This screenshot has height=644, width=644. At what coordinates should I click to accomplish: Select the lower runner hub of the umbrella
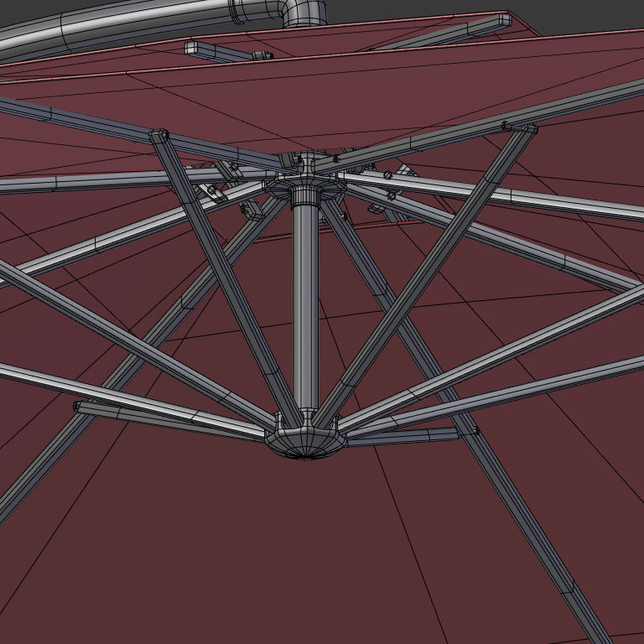click(306, 438)
